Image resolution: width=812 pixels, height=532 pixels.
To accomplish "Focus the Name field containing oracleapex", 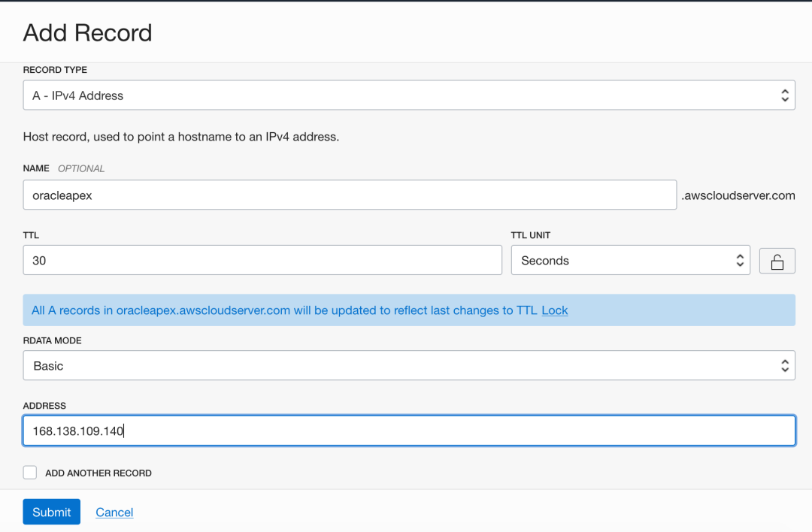I will tap(350, 195).
